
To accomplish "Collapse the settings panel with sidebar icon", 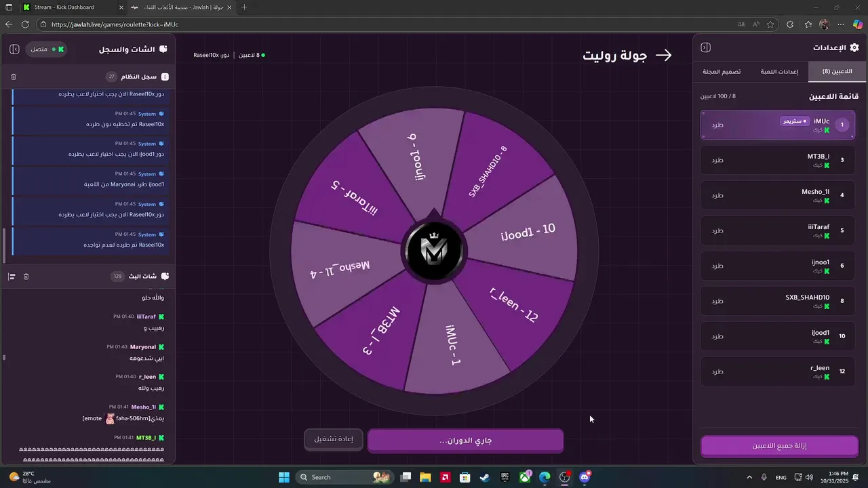I will point(705,47).
